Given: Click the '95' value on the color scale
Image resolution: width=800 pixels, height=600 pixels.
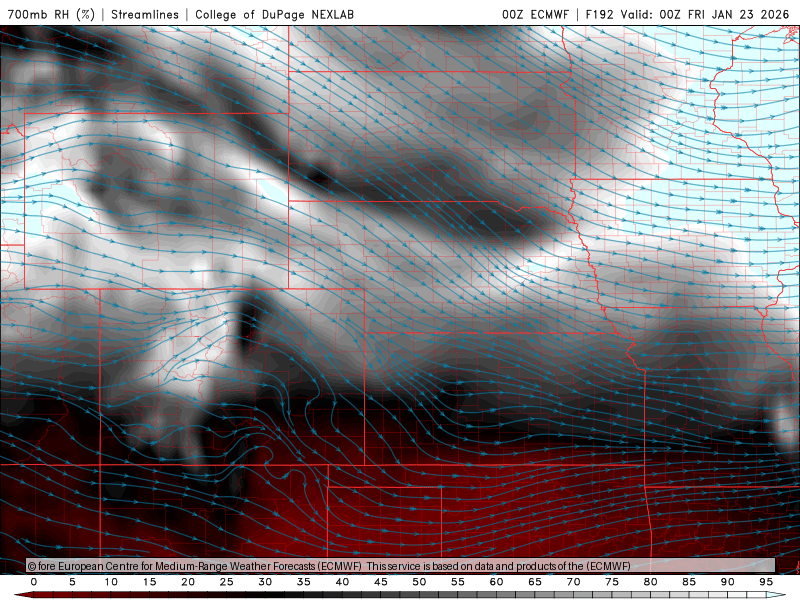Looking at the screenshot, I should [766, 582].
